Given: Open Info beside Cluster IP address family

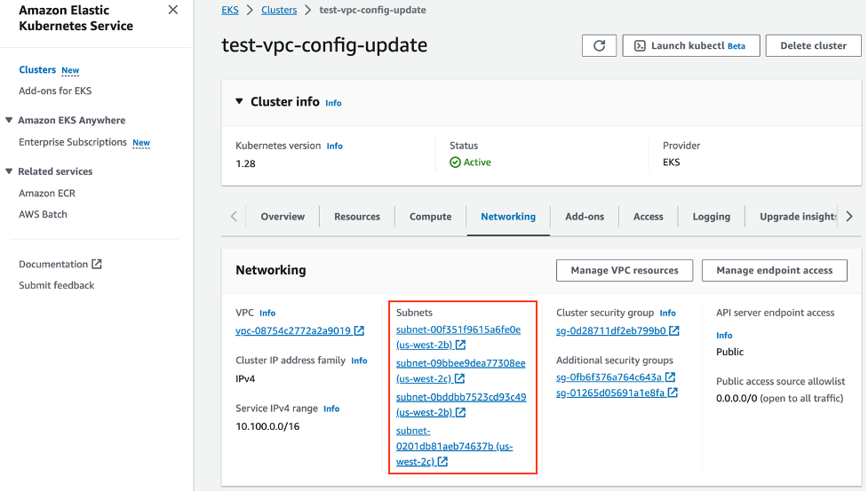Looking at the screenshot, I should click(x=359, y=361).
